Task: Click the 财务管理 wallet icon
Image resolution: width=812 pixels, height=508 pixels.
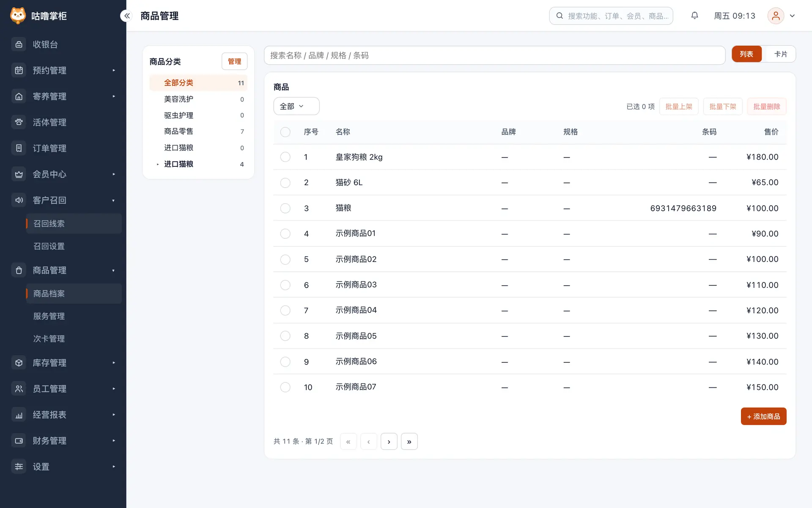Action: (19, 441)
